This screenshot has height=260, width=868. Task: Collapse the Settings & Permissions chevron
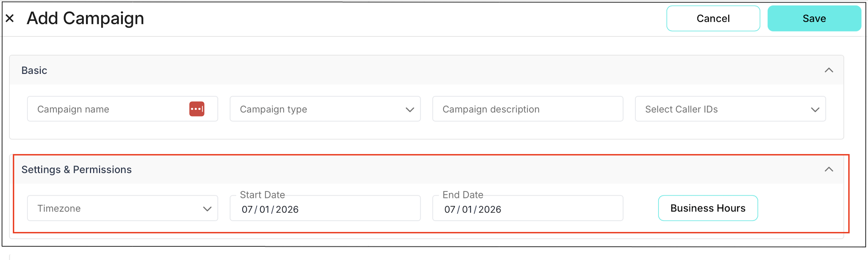click(x=828, y=169)
